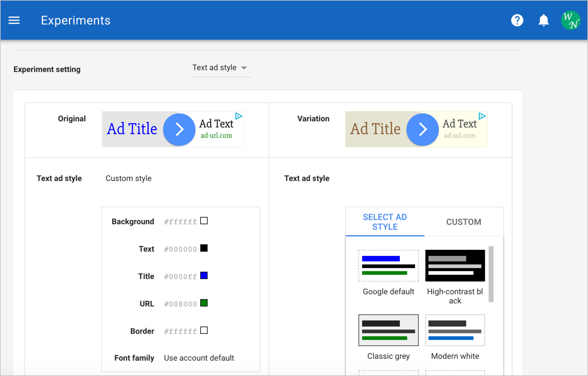Switch to the Custom tab
Screen dimensions: 588x376
pos(464,222)
